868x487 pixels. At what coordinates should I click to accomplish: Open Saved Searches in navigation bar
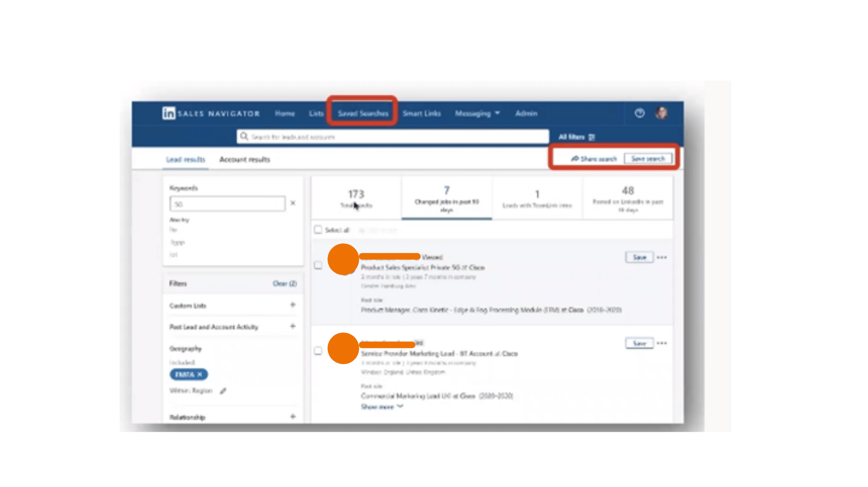pos(363,114)
